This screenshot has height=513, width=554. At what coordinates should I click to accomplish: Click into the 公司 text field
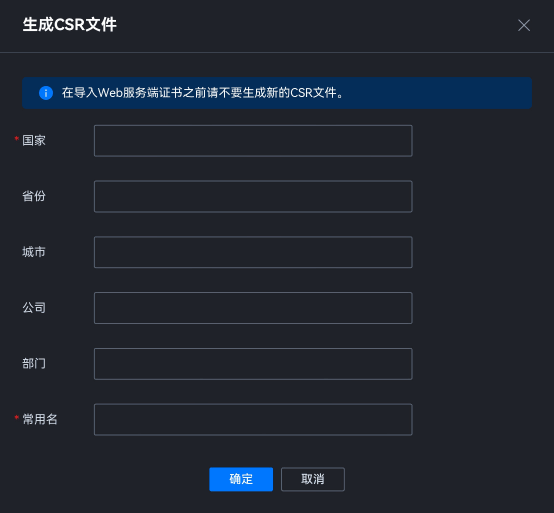point(253,308)
